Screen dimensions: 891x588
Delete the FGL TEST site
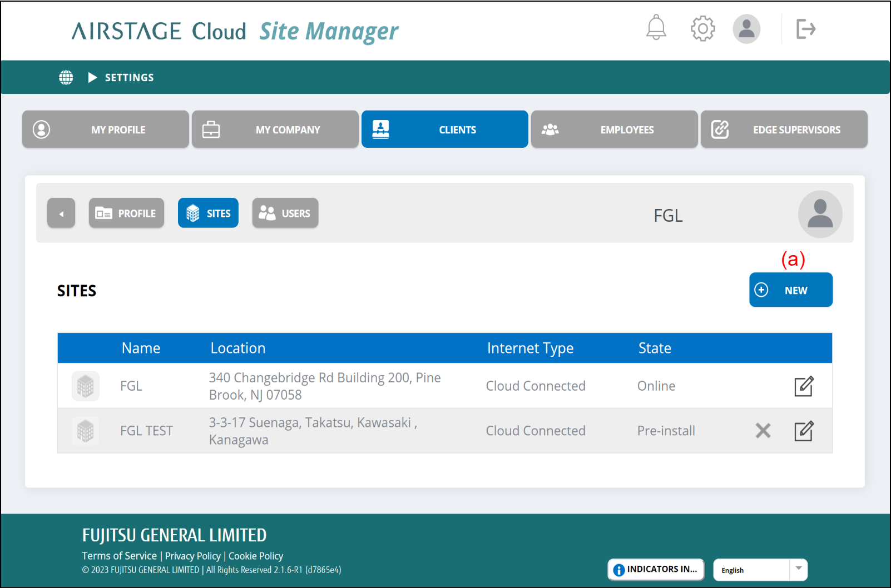(763, 431)
